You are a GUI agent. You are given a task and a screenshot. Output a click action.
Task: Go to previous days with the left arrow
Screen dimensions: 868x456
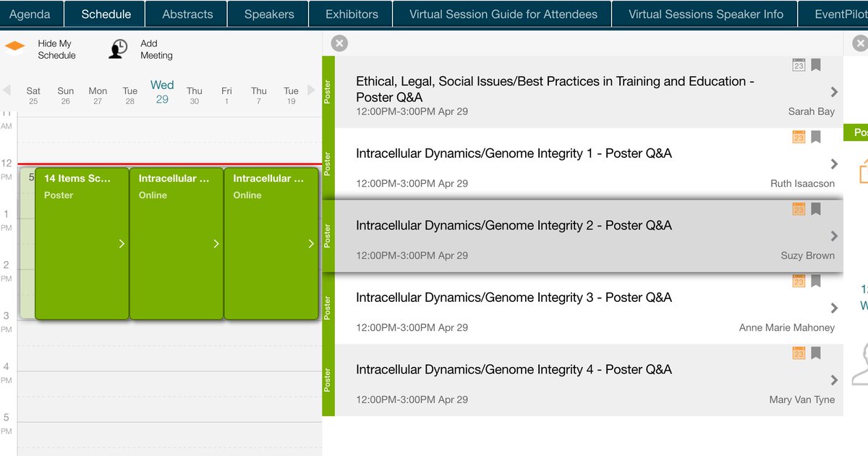[7, 90]
